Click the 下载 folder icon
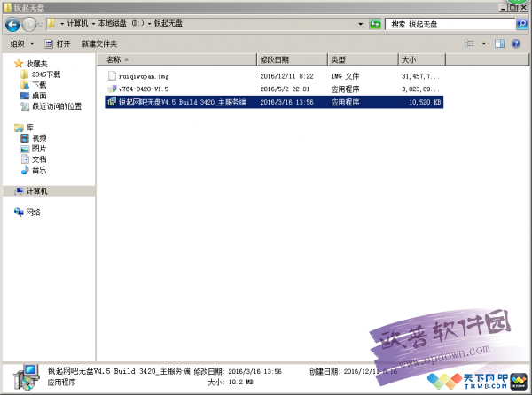 click(25, 85)
